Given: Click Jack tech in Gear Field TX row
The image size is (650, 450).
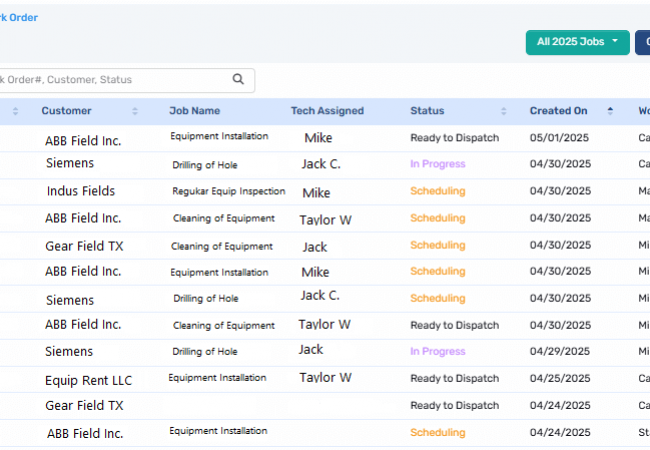Looking at the screenshot, I should point(315,247).
